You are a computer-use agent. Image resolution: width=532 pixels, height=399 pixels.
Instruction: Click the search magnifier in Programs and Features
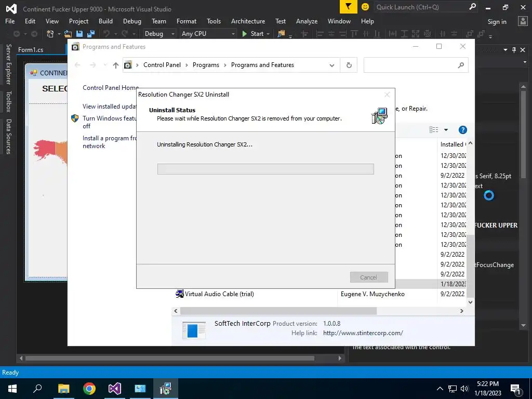[x=461, y=65]
